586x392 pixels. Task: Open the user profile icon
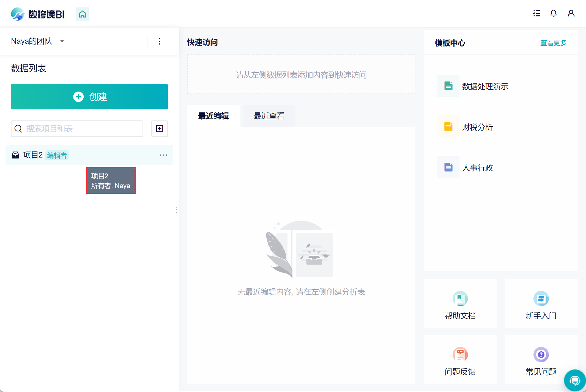click(571, 13)
